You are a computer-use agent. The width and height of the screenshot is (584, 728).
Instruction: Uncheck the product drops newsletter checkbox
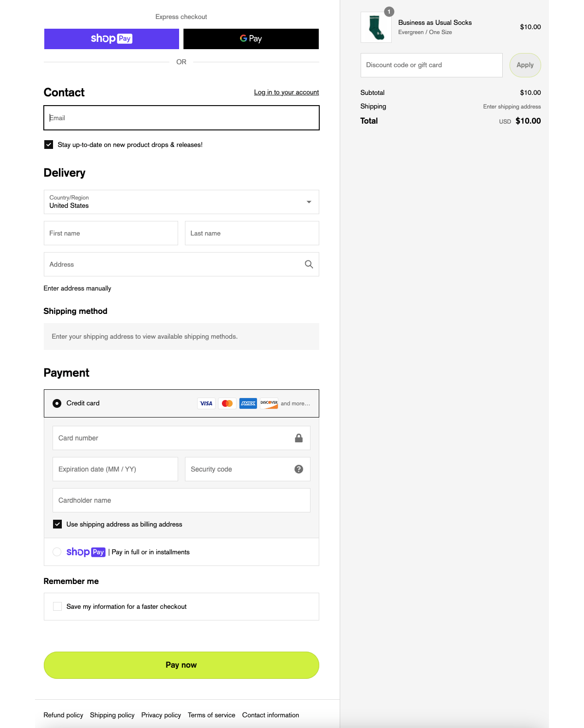click(48, 144)
